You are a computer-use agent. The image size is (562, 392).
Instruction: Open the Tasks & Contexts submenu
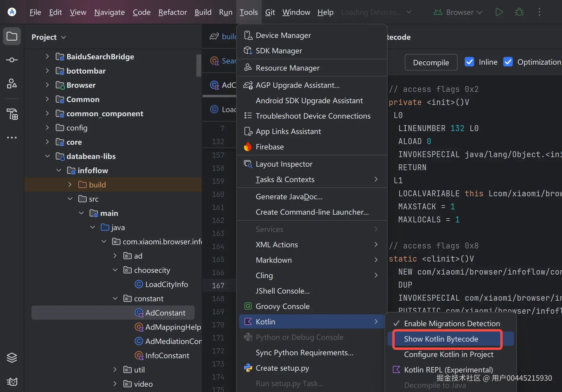click(312, 179)
